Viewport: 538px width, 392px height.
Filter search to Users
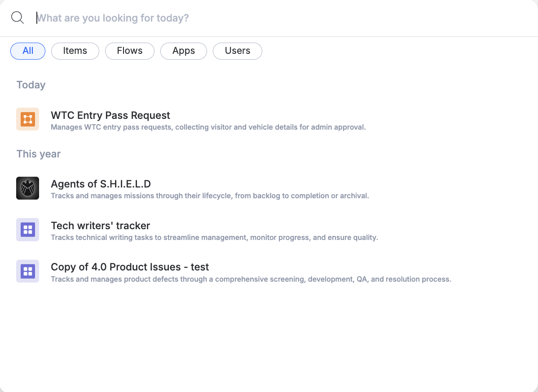[237, 51]
